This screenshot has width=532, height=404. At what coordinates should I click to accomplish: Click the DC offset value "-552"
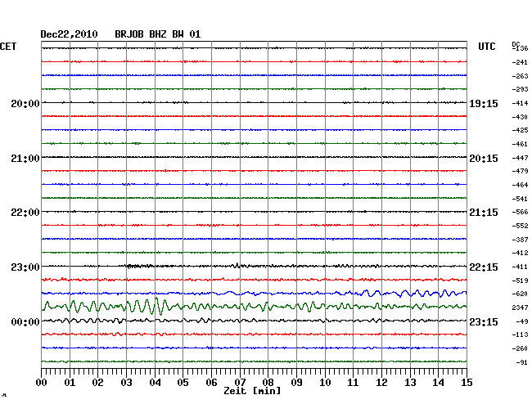pos(520,226)
